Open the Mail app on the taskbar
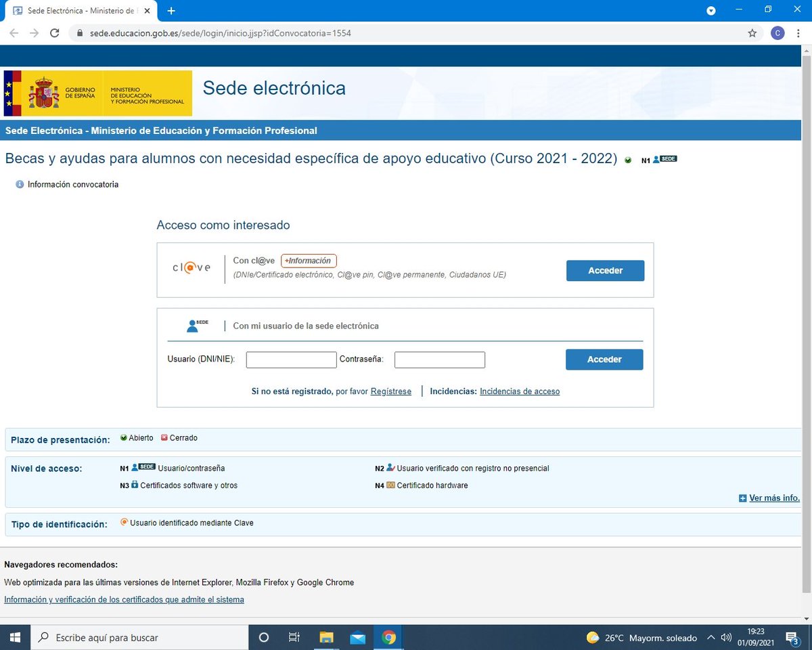Screen dimensions: 812x650 [x=358, y=637]
